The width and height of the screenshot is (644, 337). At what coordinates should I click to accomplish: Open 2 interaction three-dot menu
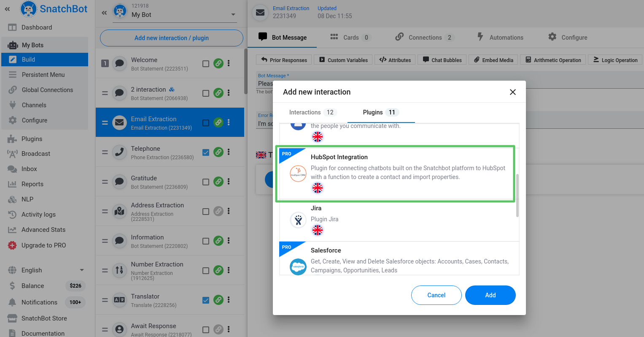(x=229, y=93)
